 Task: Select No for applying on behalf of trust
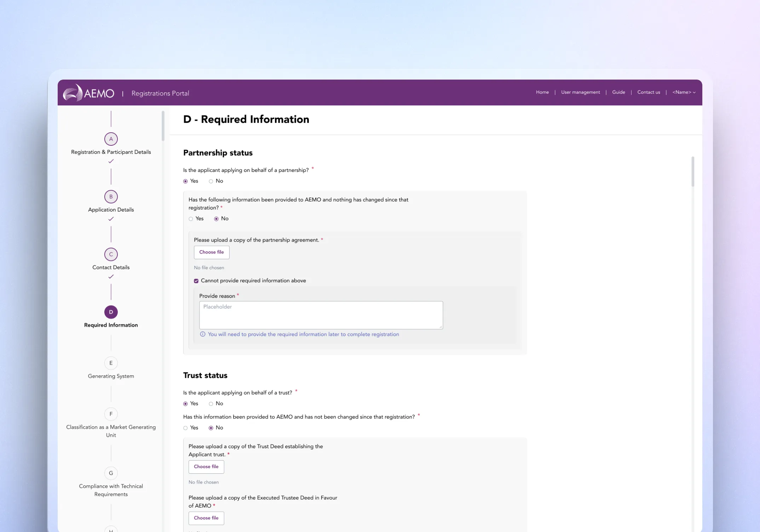[x=211, y=404]
